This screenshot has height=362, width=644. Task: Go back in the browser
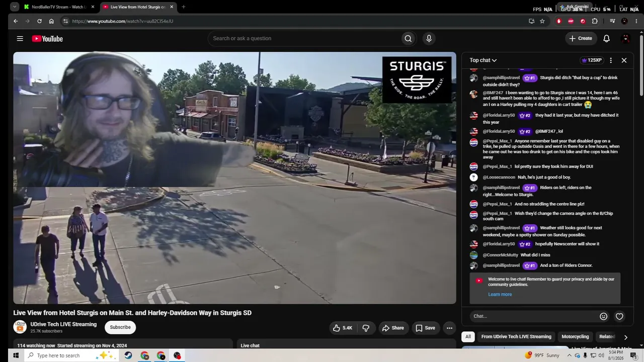coord(16,21)
